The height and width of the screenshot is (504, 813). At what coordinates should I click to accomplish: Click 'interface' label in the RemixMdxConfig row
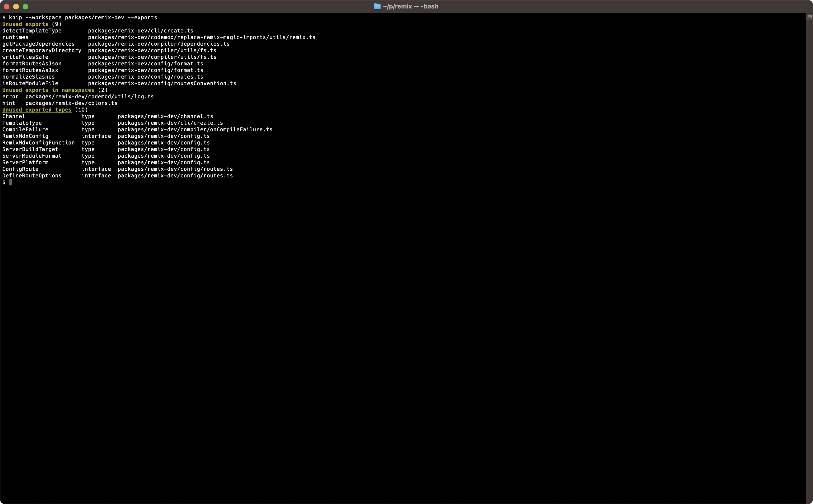[x=96, y=136]
